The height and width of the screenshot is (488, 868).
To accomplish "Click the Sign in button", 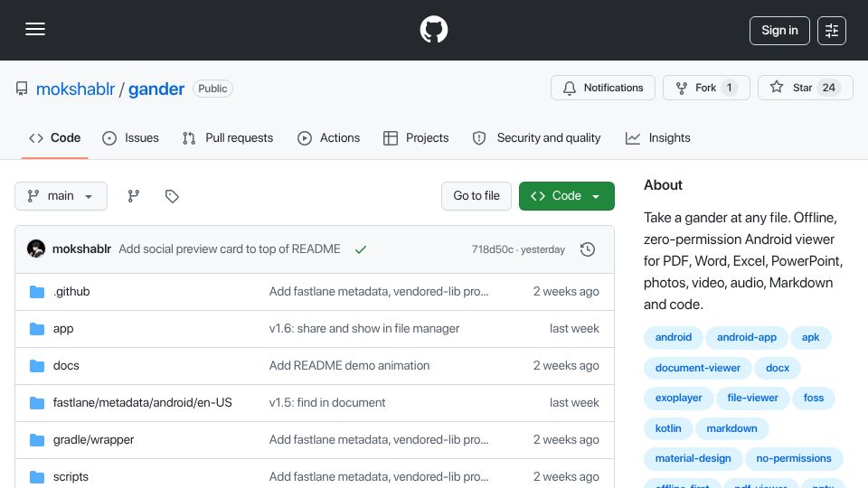I will 779,31.
